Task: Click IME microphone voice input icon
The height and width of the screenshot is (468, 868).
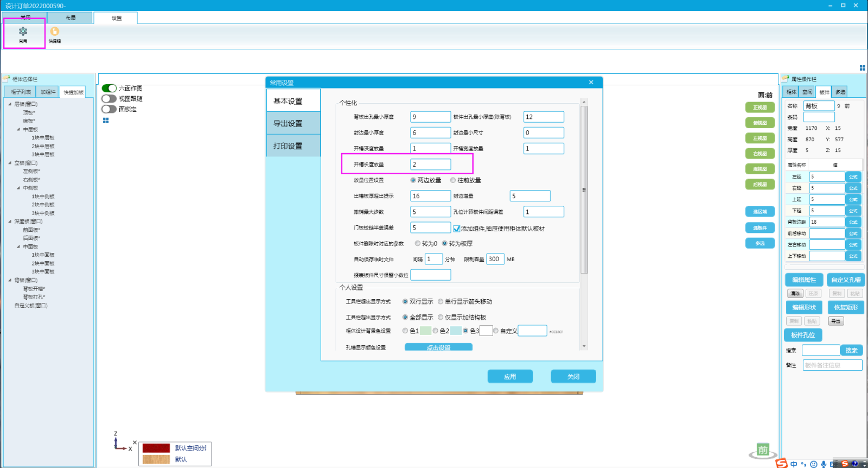Action: coord(824,464)
